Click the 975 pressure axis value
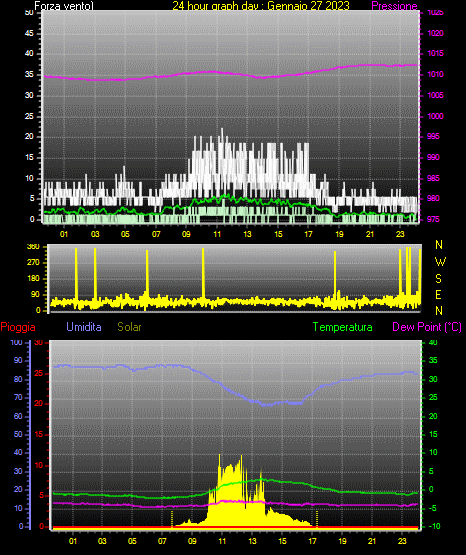Image resolution: width=466 pixels, height=555 pixels. coord(433,219)
